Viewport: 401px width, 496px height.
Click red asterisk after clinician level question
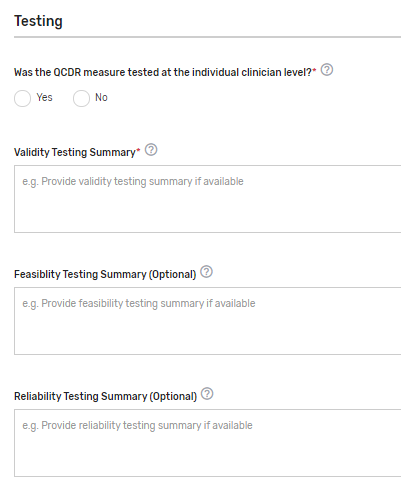(314, 70)
